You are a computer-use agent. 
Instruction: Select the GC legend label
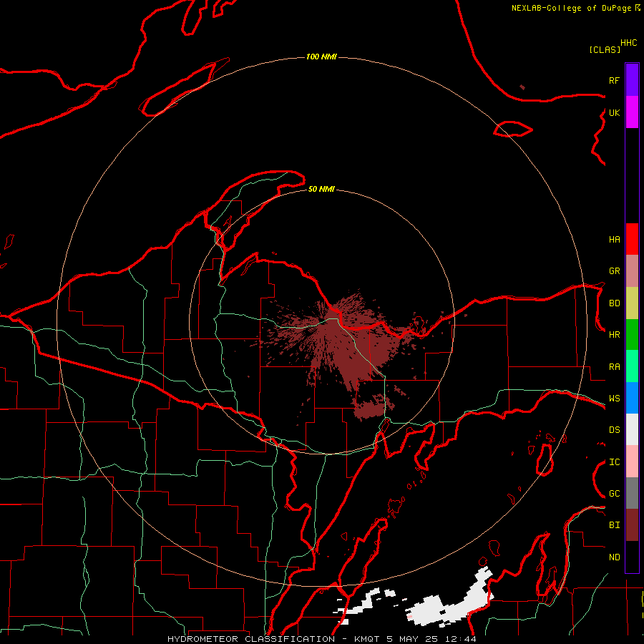tap(614, 494)
